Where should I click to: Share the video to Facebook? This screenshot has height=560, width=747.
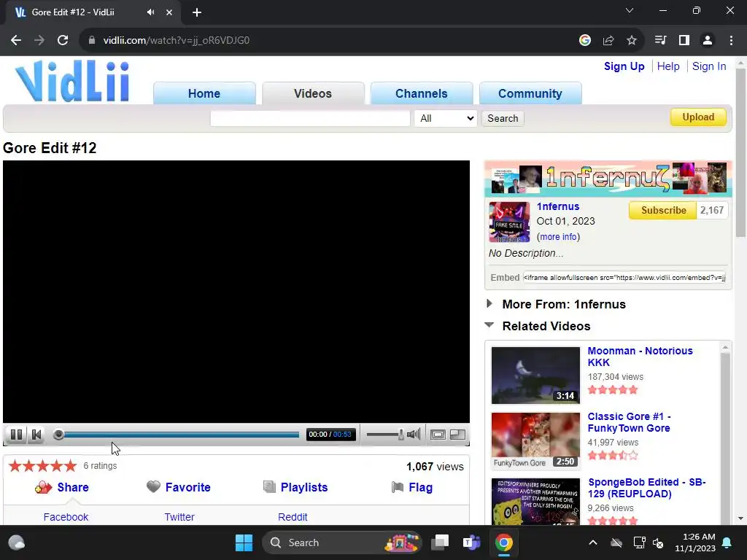66,517
